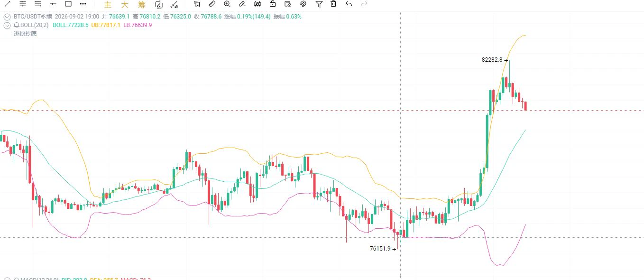Screen dimensions: 644x280
Task: Collapse the BTC/USDT永续 info row chevron
Action: [x=7, y=17]
